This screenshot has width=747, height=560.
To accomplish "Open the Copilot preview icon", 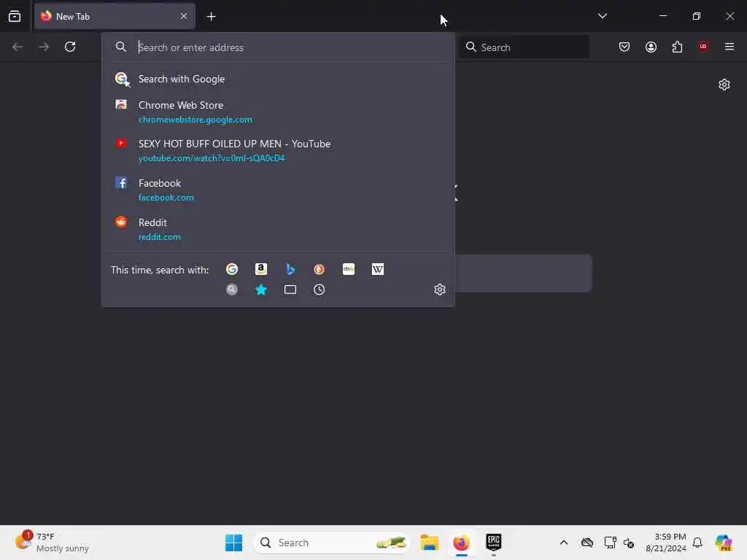I will coord(724,542).
